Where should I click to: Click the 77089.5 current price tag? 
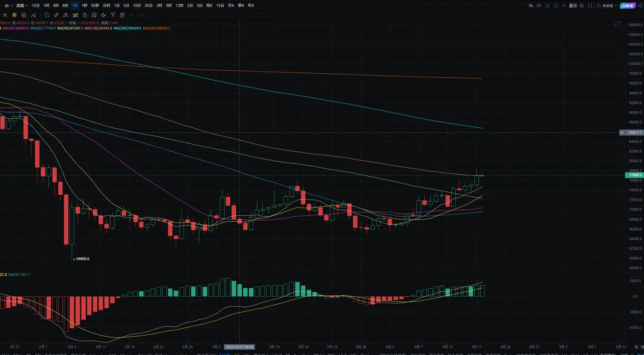(x=635, y=175)
